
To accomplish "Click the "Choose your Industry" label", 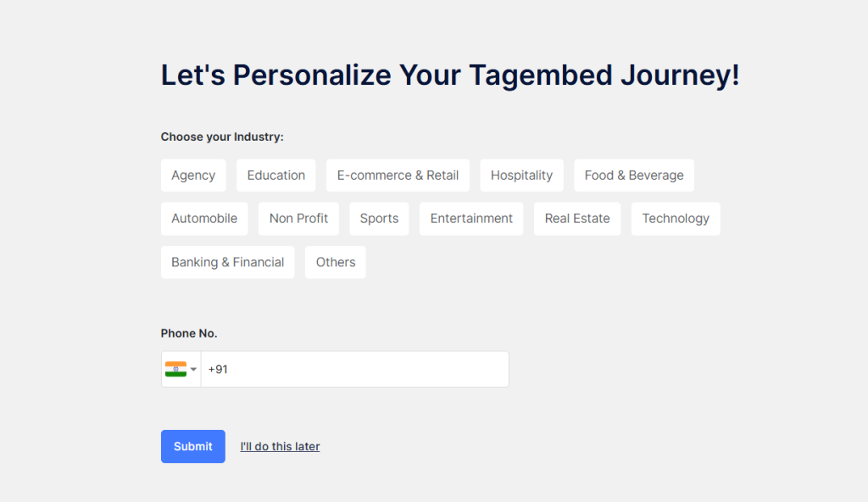I will 222,137.
